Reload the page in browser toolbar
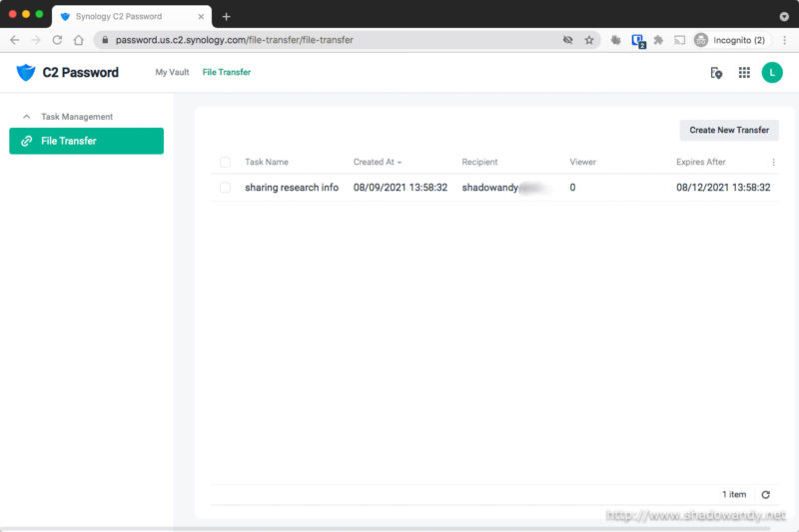This screenshot has width=799, height=532. point(57,40)
